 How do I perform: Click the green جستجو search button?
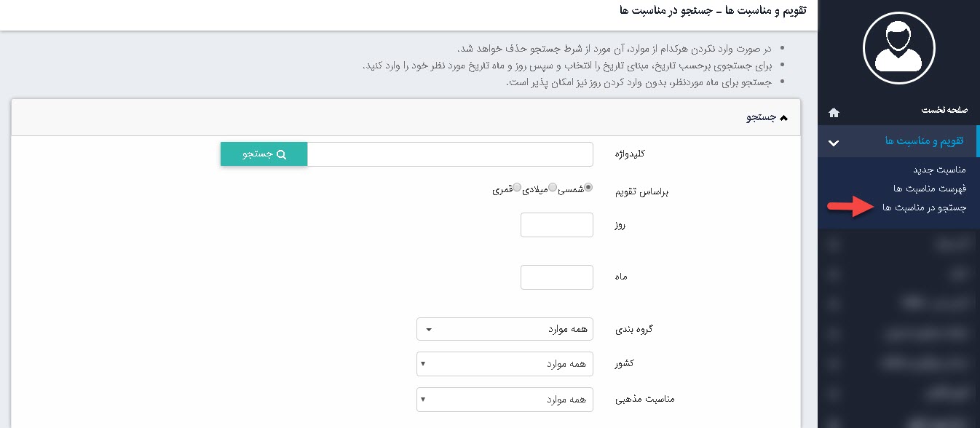pos(264,154)
